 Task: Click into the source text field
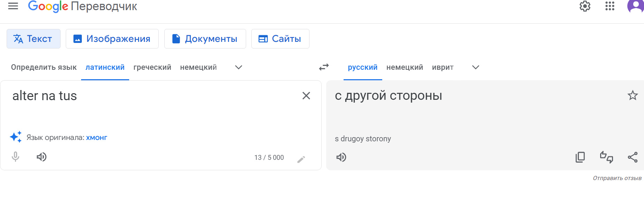(x=153, y=105)
